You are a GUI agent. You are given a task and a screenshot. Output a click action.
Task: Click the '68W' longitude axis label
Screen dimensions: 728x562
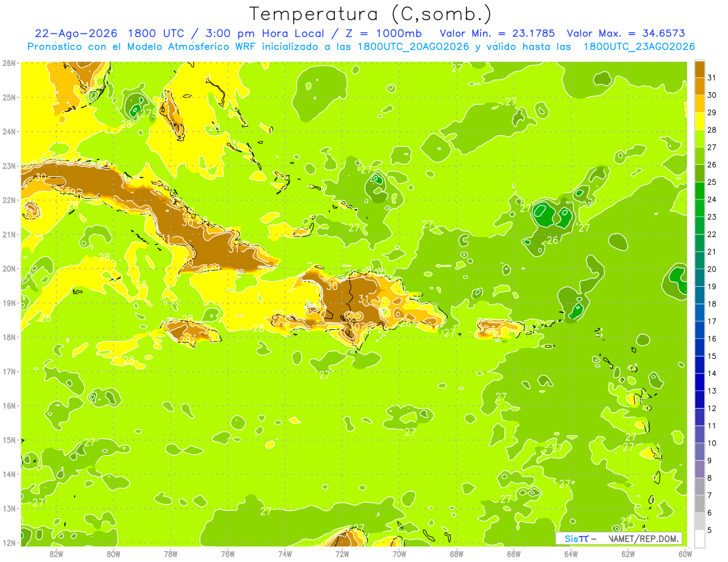point(457,554)
